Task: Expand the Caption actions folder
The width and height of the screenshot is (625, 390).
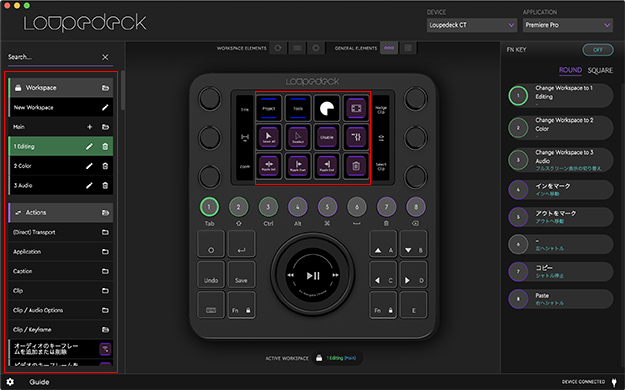Action: click(x=61, y=271)
